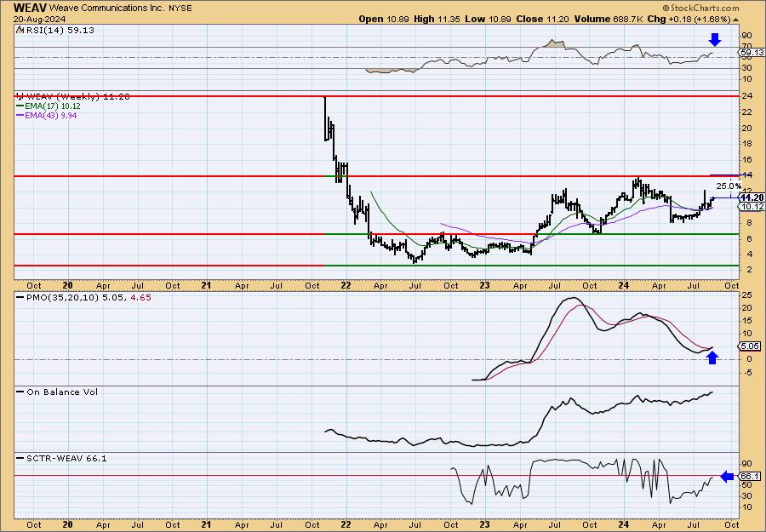The image size is (766, 532).
Task: Click the RSI(14) 59.13 legend label
Action: 59,30
